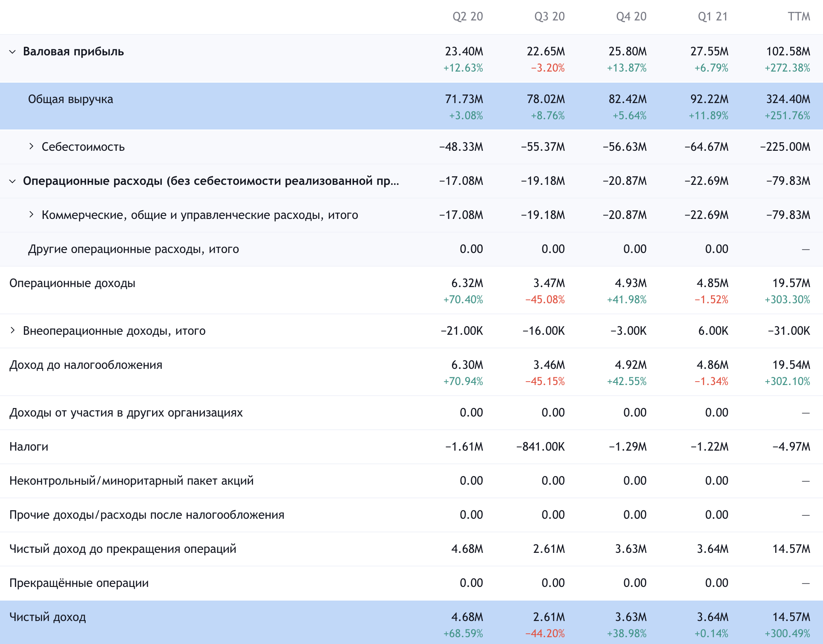Click the Чистый доход row label
Viewport: 823px width, 644px height.
(48, 617)
